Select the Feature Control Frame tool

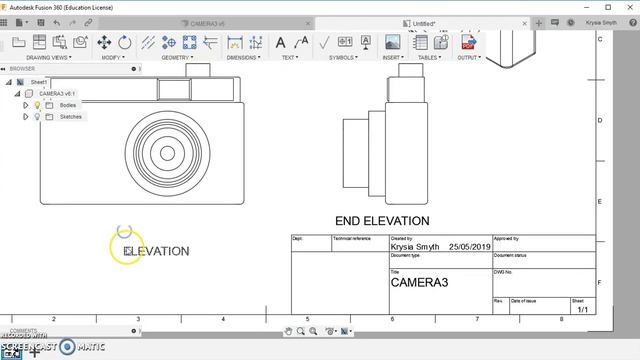coord(345,42)
